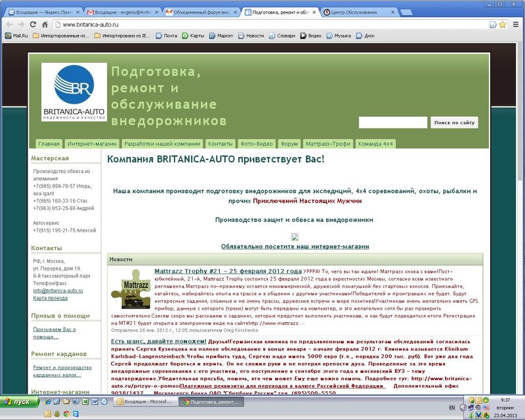
Task: Click the page icon beside the bookmark star
Action: (493, 24)
